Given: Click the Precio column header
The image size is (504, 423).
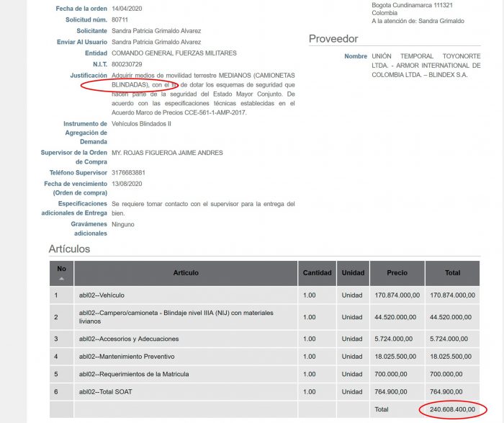Looking at the screenshot, I should pyautogui.click(x=397, y=273).
